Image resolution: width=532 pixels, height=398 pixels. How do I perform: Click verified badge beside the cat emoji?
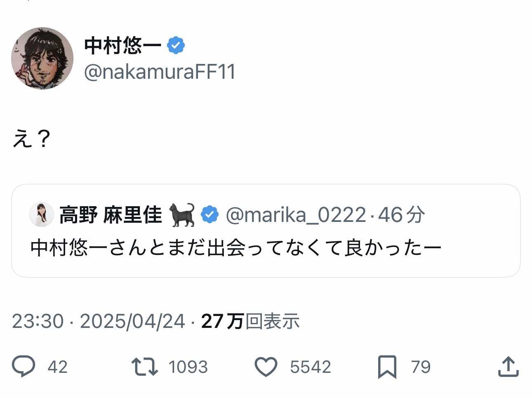tap(210, 214)
